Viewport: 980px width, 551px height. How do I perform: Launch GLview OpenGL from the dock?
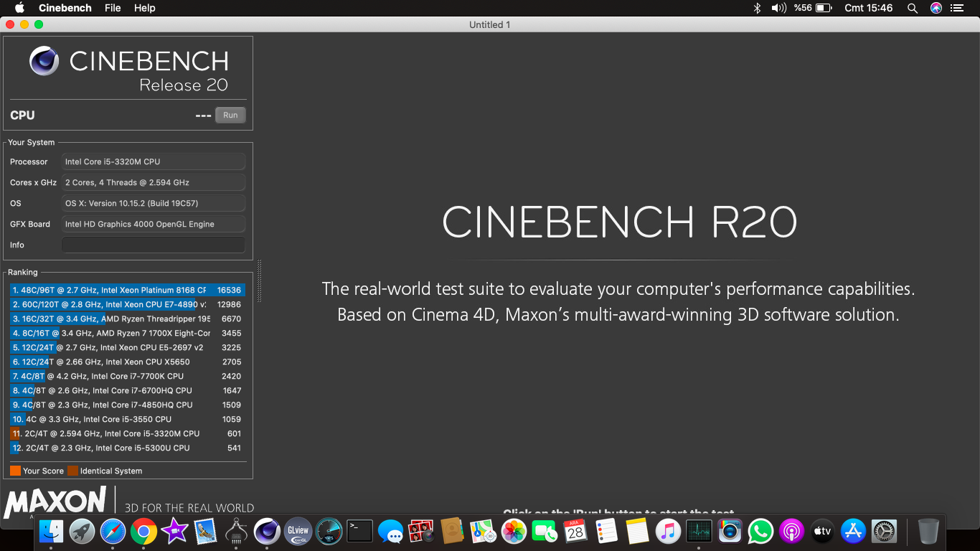298,531
